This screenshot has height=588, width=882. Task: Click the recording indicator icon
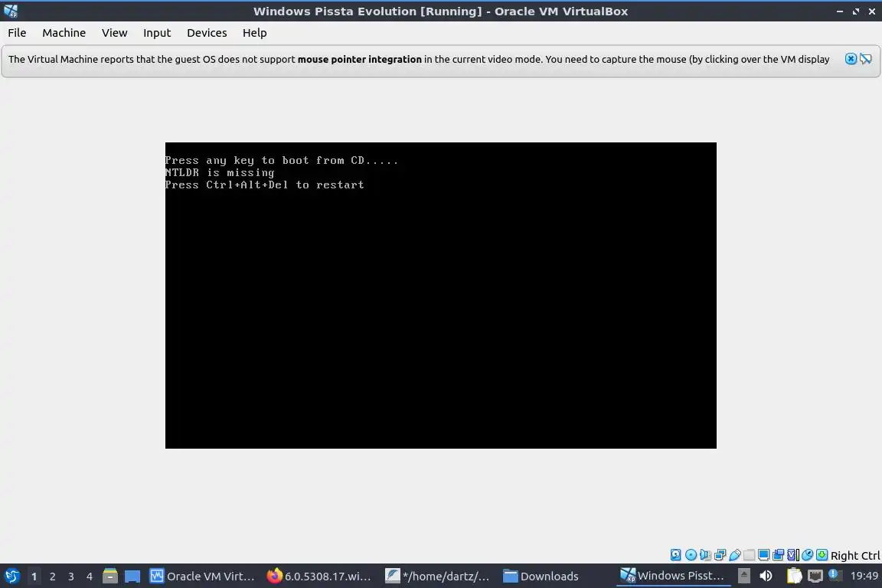point(778,555)
